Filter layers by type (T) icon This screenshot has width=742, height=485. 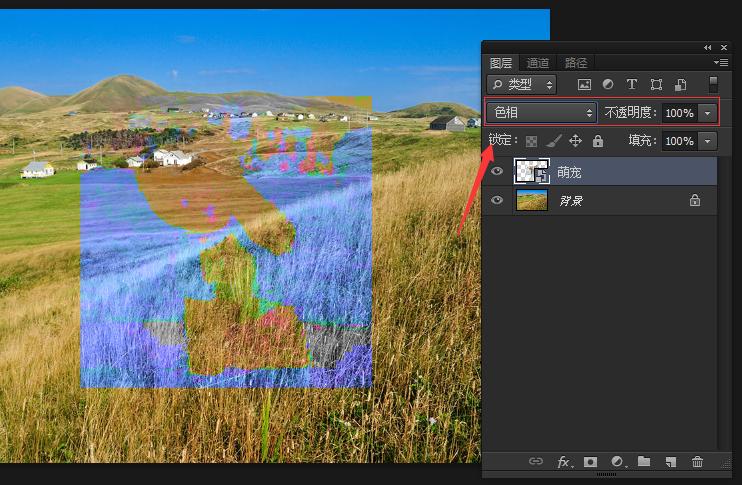point(631,84)
